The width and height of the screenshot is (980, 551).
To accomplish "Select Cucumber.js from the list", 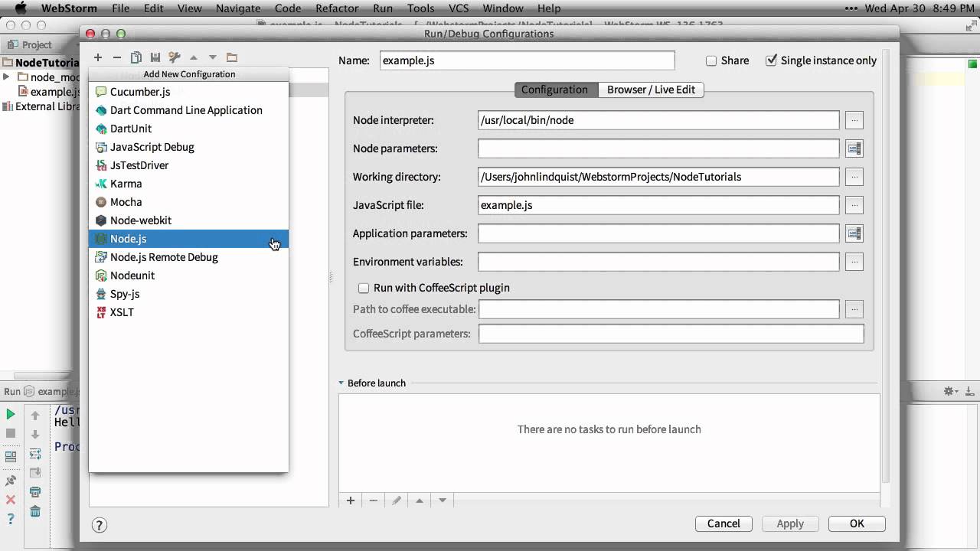I will point(188,92).
